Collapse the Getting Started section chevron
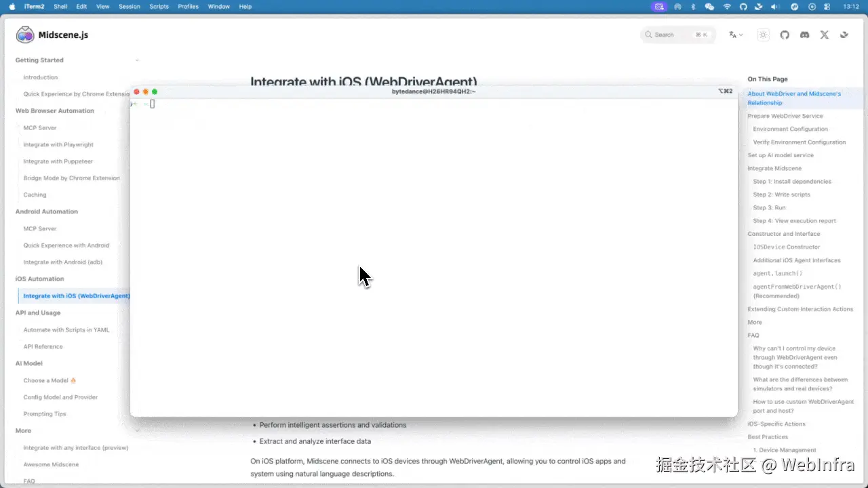Screen dimensions: 868x488 tap(137, 60)
